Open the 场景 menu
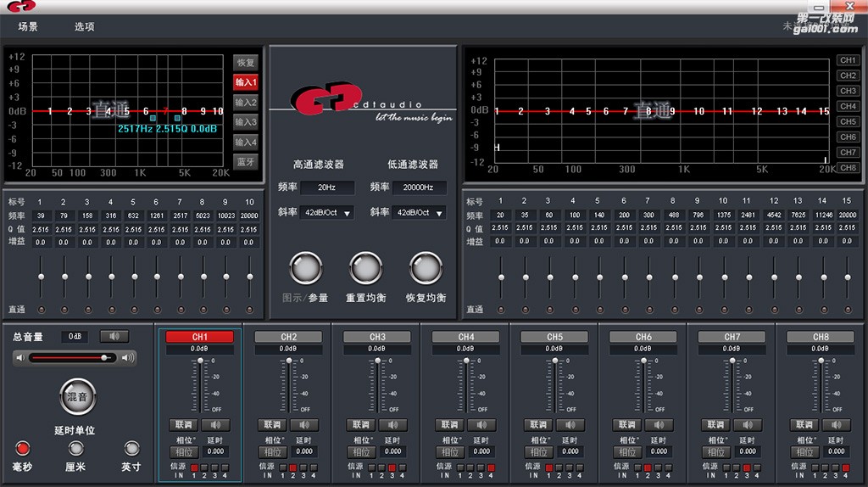Screen dimensions: 868x487 click(28, 26)
